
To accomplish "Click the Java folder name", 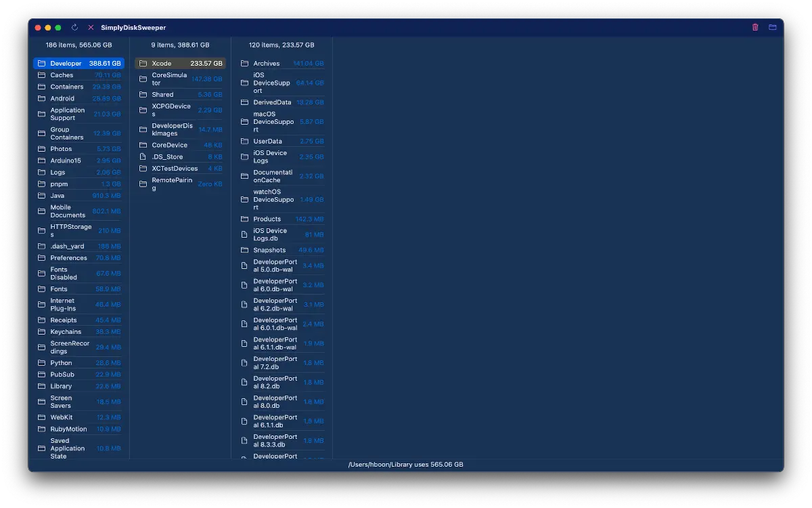I will pyautogui.click(x=58, y=196).
